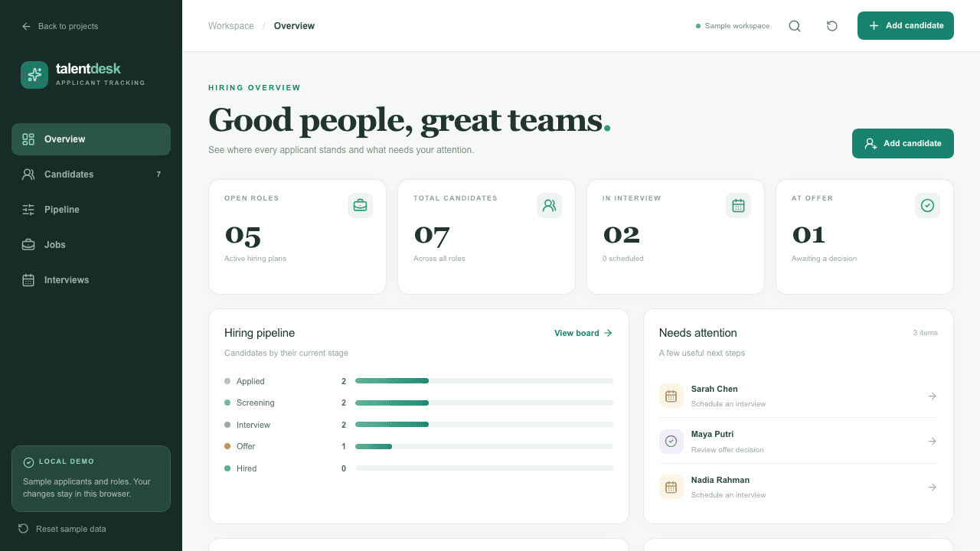Click the calendar icon beside Nadia Rahman
The image size is (980, 551).
tap(671, 487)
